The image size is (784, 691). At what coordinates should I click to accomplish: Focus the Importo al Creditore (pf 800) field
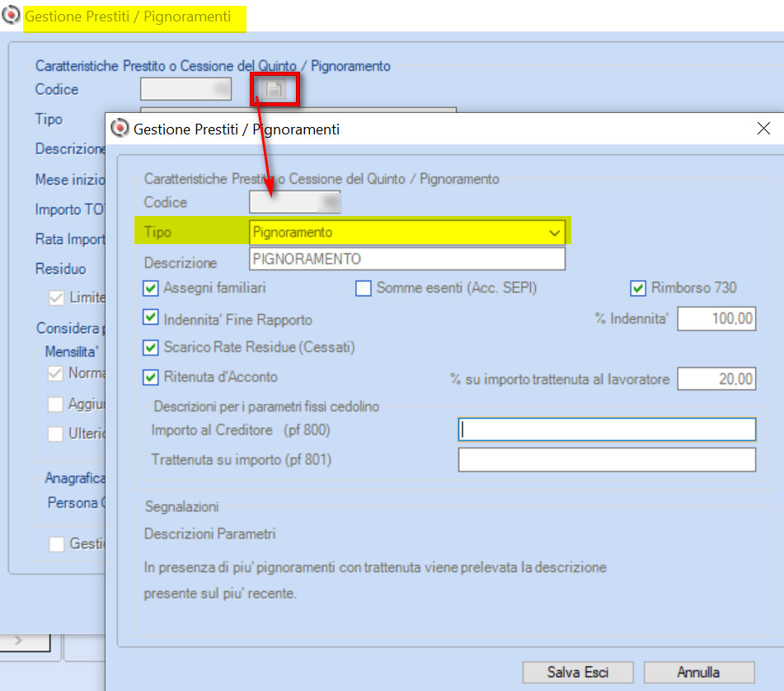coord(607,430)
